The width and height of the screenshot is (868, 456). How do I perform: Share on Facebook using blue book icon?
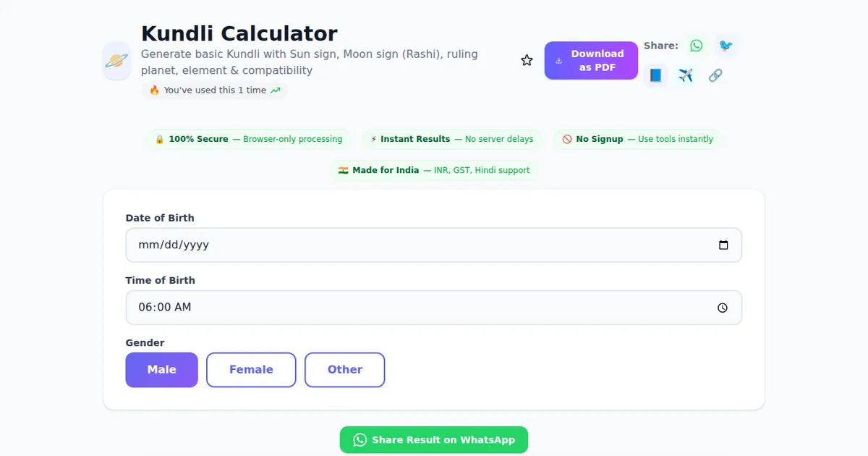(656, 75)
